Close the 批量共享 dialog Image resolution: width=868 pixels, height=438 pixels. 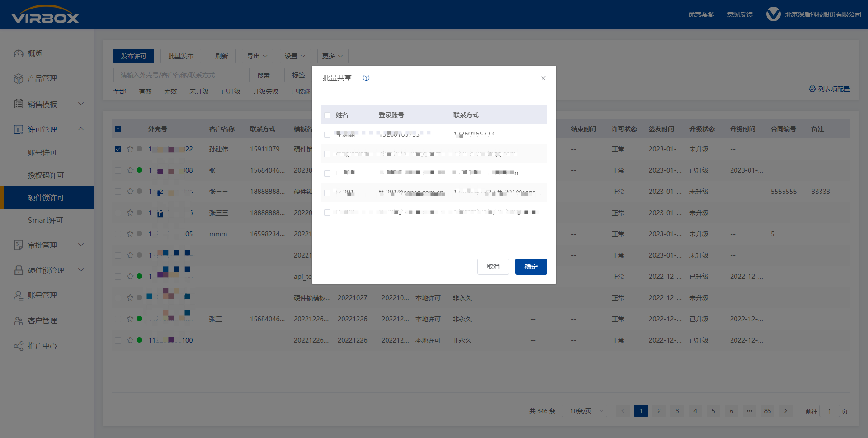pos(543,78)
